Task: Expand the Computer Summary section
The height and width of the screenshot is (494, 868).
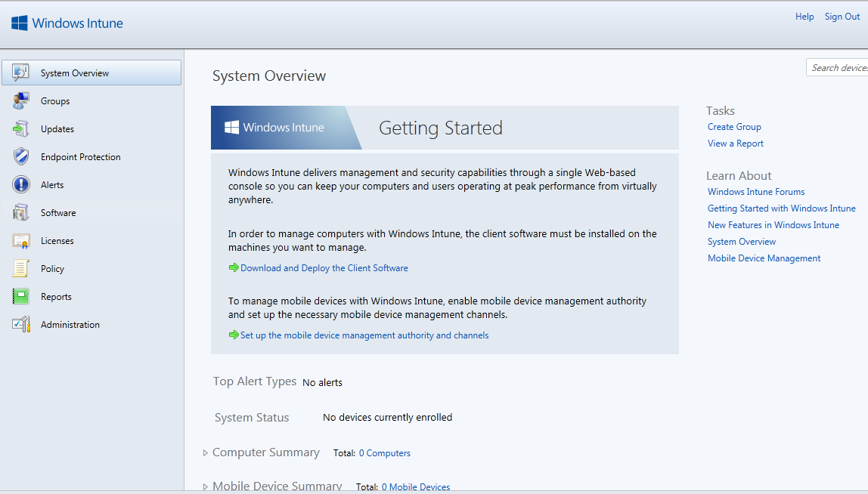Action: tap(206, 453)
